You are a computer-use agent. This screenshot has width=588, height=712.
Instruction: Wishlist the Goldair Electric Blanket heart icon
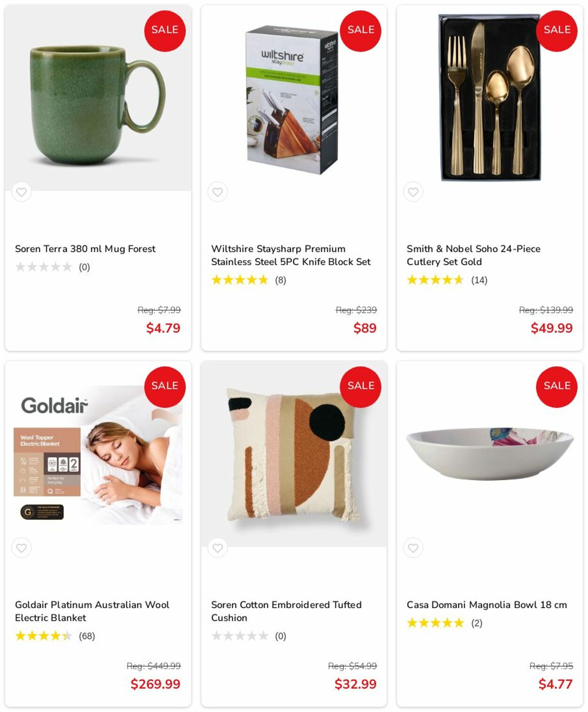pos(22,548)
